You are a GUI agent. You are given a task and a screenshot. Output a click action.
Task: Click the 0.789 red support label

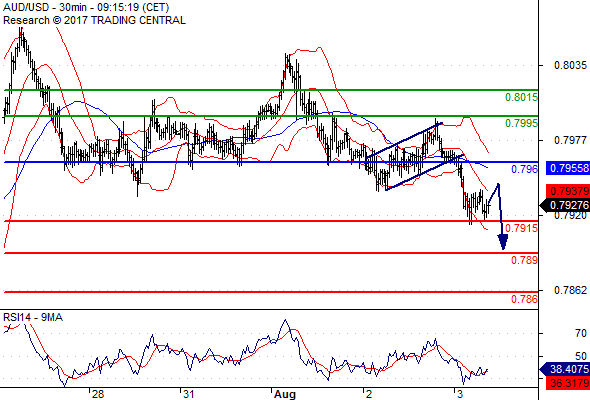(x=524, y=260)
